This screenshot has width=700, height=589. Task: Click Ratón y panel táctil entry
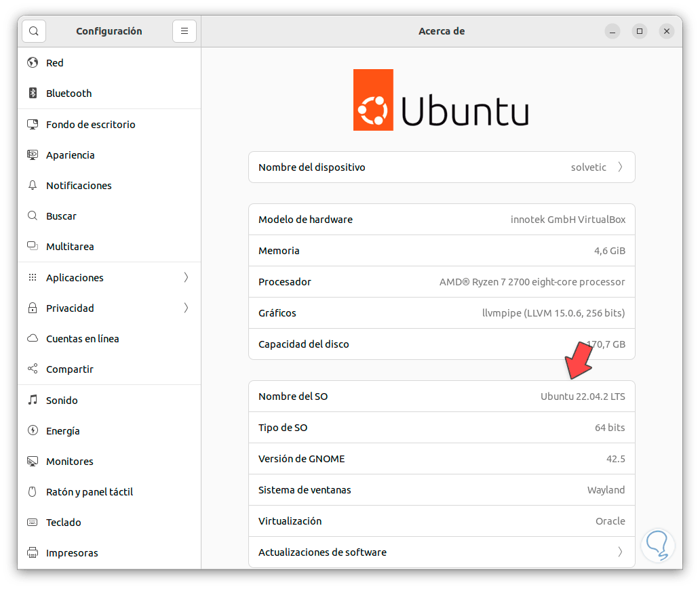(90, 492)
